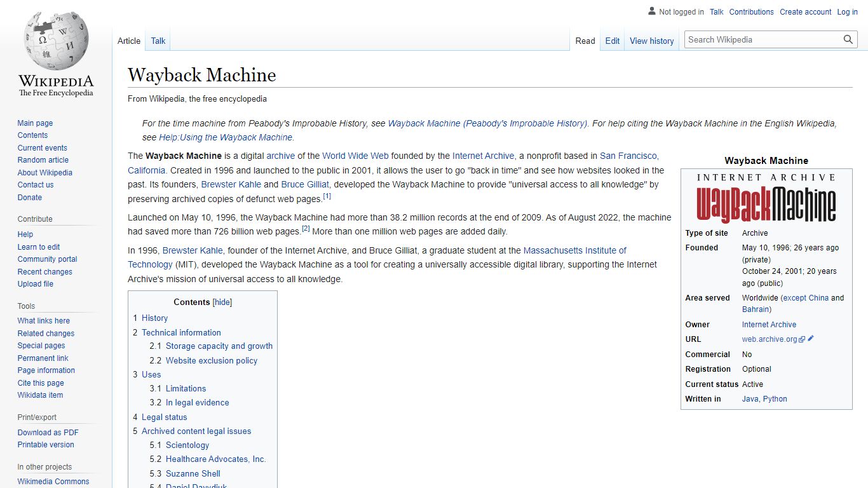The height and width of the screenshot is (488, 868).
Task: Open a Random article
Action: (x=43, y=160)
